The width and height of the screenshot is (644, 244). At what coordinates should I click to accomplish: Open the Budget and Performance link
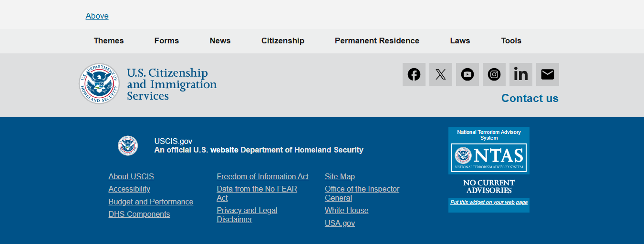[151, 202]
